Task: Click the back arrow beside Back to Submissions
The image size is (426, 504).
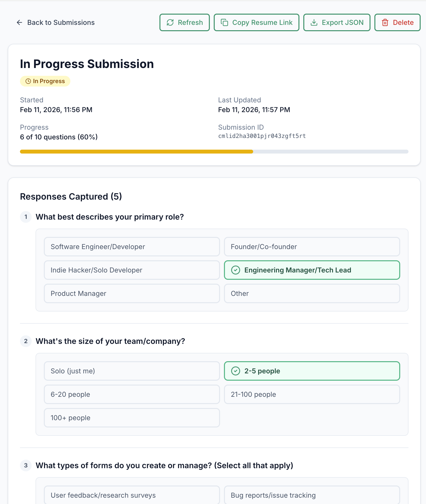Action: pyautogui.click(x=20, y=22)
